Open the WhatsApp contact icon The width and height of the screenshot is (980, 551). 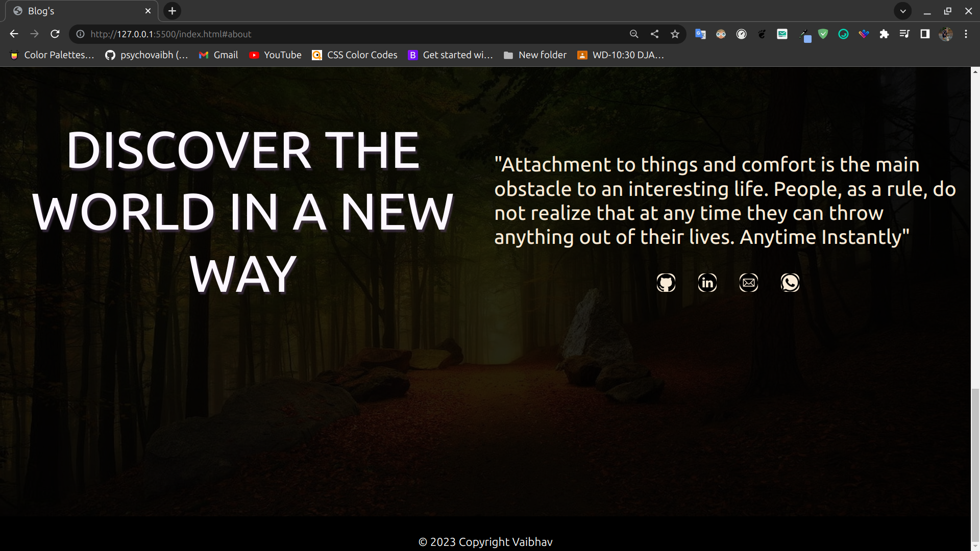click(x=790, y=283)
